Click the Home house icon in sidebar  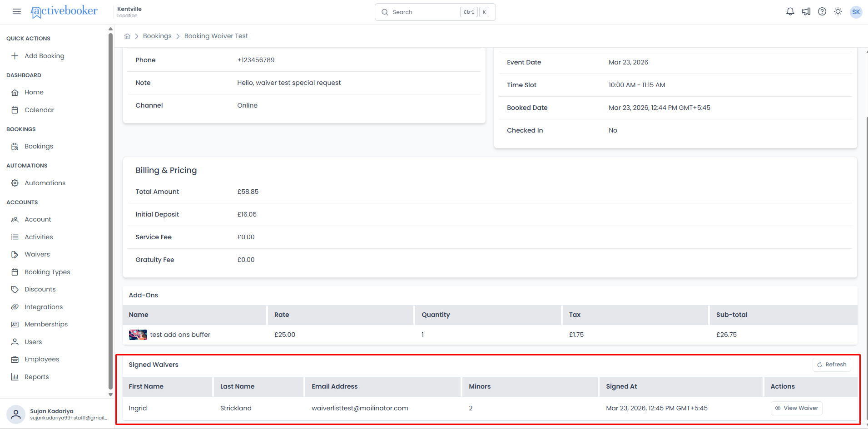pyautogui.click(x=15, y=93)
